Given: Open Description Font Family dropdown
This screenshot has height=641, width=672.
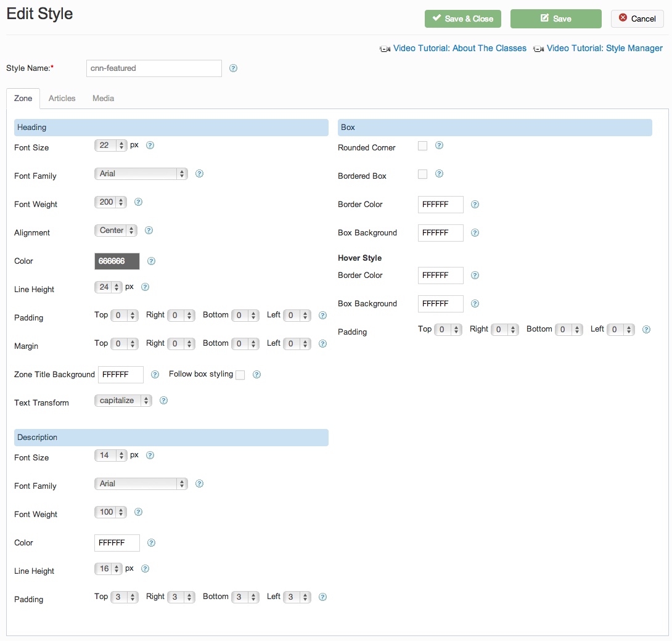Looking at the screenshot, I should point(141,483).
